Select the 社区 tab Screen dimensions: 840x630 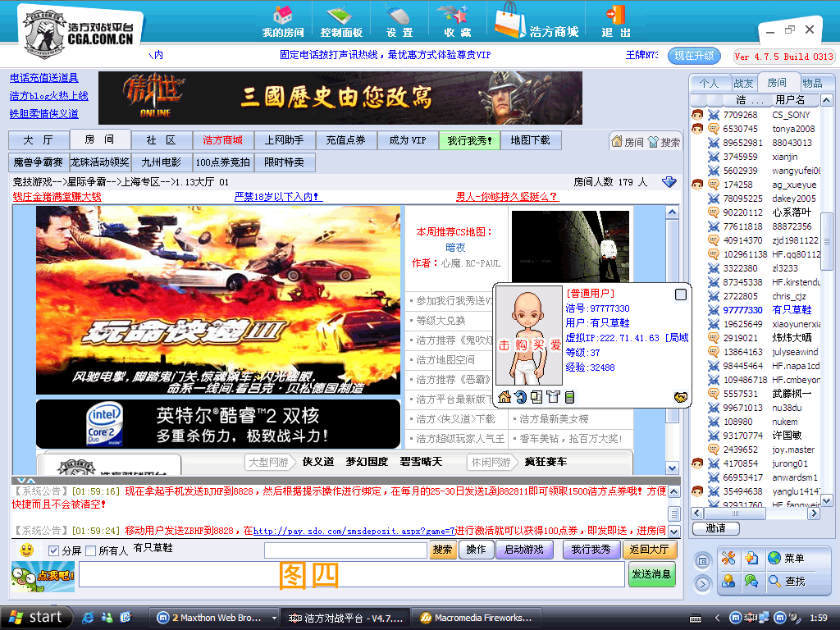(162, 140)
